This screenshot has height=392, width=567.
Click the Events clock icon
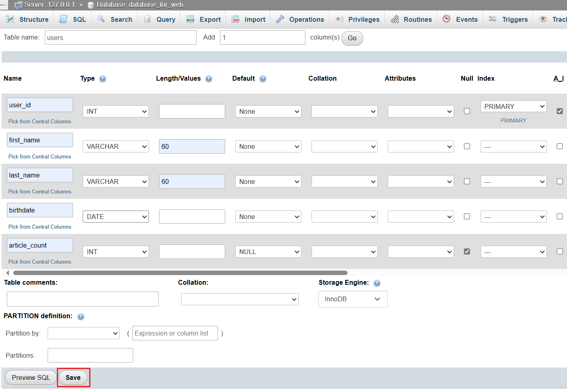(446, 19)
